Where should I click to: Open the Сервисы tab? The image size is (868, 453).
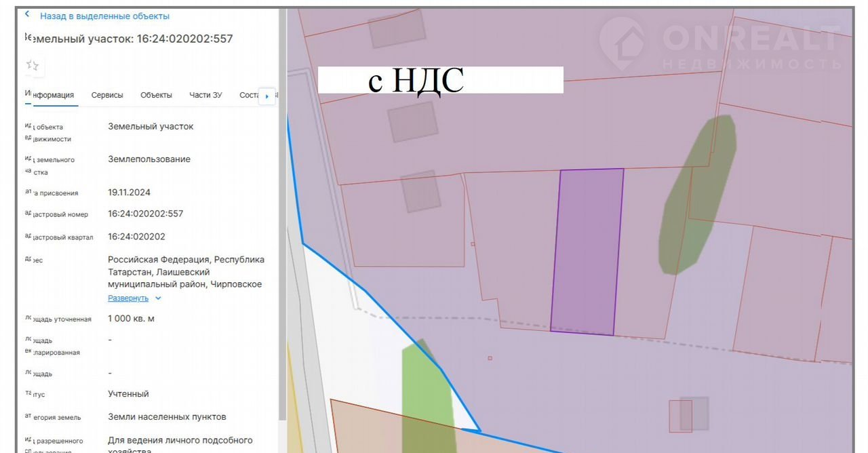pos(107,95)
